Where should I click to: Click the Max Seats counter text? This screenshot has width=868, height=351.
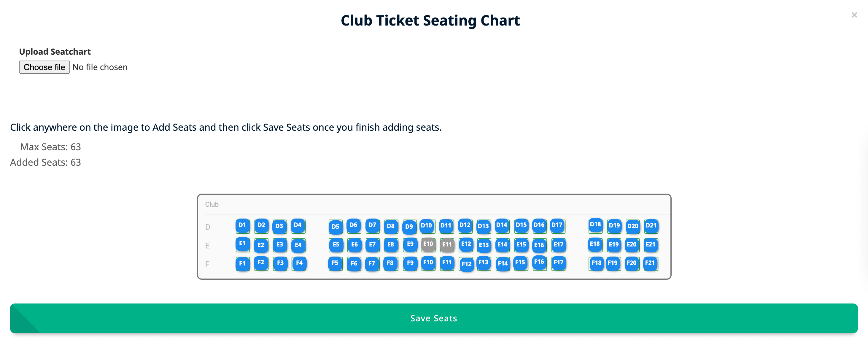tap(50, 147)
